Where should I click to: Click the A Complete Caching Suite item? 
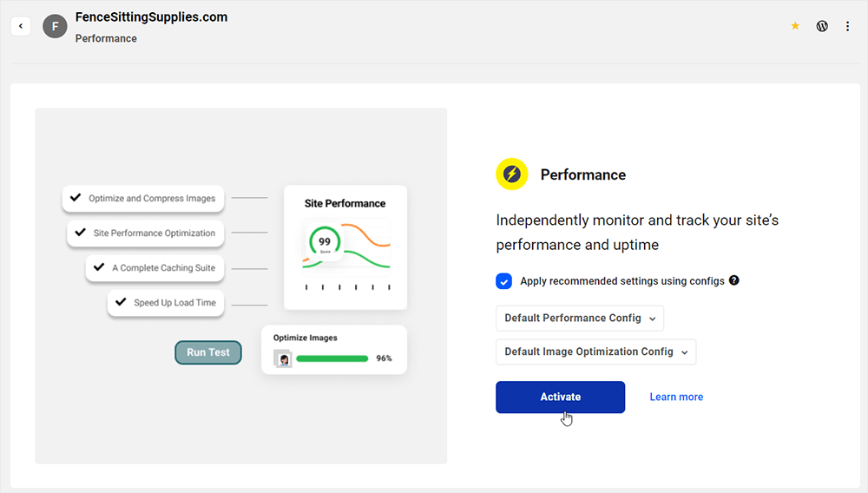pyautogui.click(x=155, y=267)
